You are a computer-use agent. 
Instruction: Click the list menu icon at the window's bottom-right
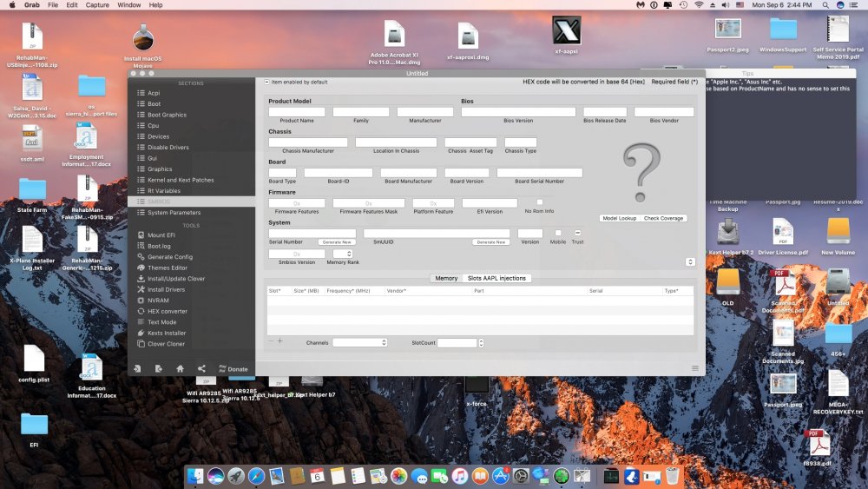point(694,368)
